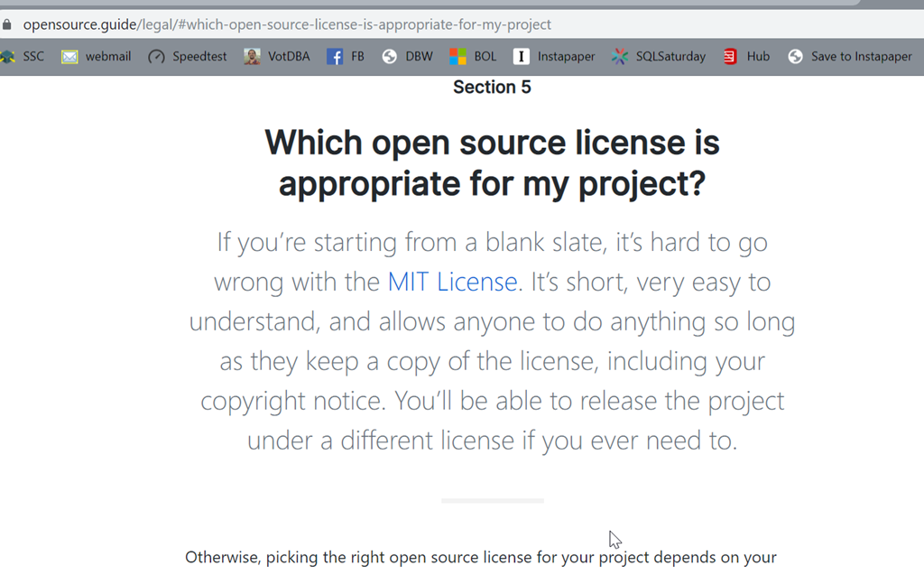Follow the MIT License link
The width and height of the screenshot is (924, 575).
coord(452,283)
